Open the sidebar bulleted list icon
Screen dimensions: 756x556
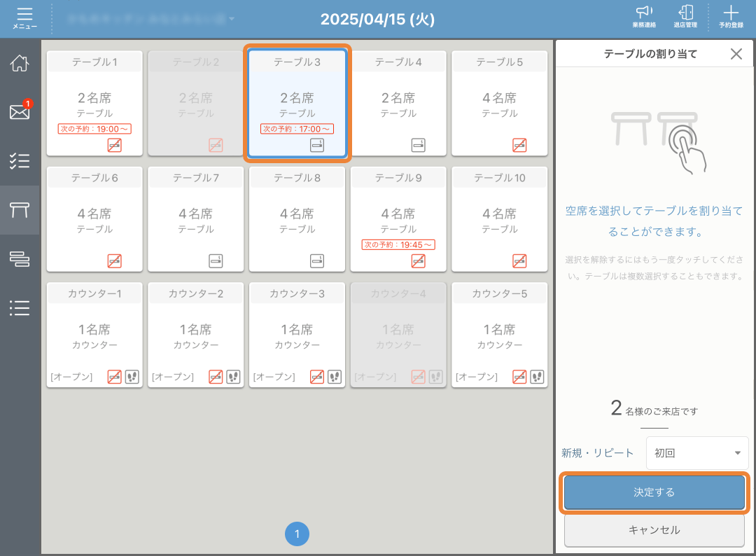click(x=20, y=307)
